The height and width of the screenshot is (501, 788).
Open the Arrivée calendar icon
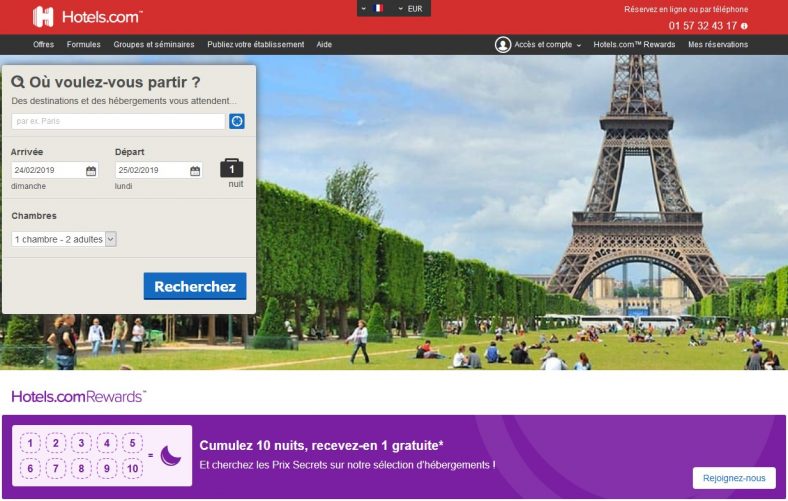(x=91, y=171)
